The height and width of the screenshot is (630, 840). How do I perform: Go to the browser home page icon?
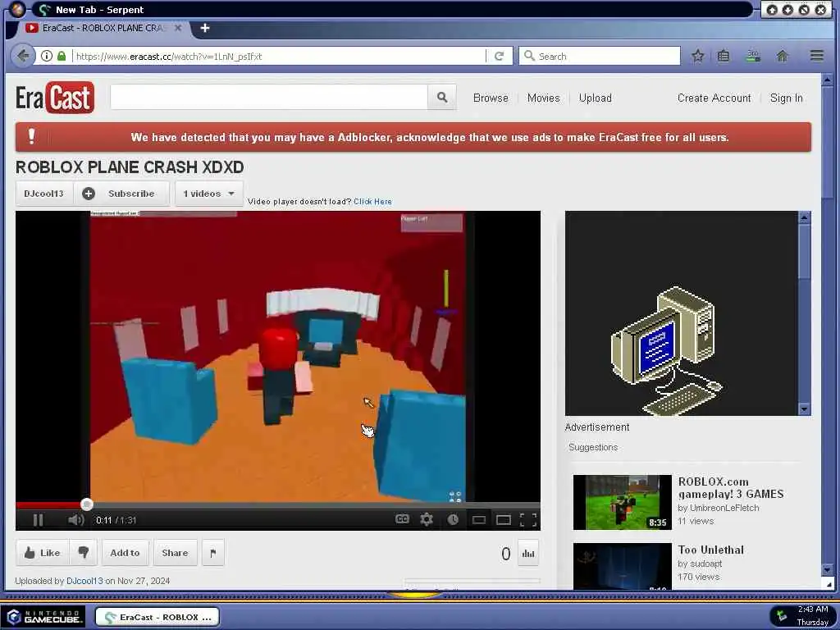pos(782,56)
